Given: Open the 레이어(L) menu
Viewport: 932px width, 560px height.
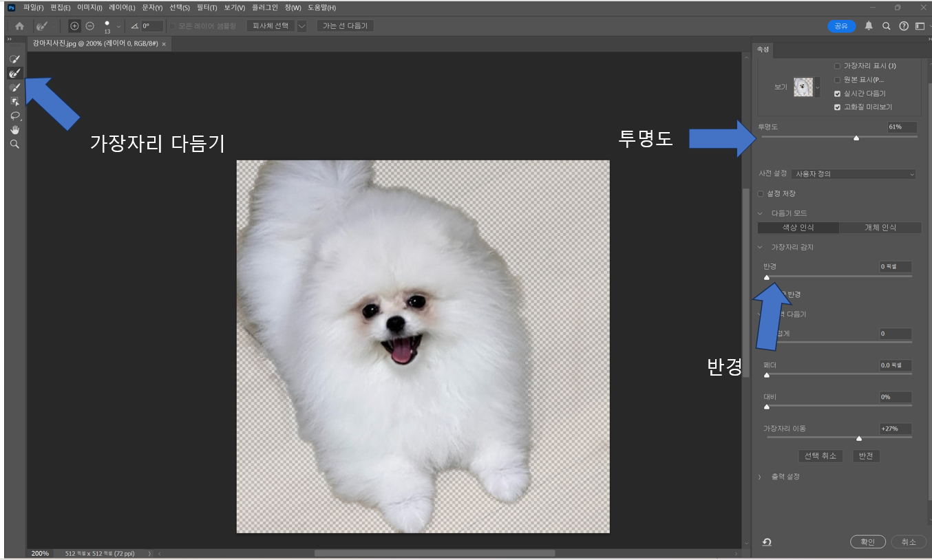Looking at the screenshot, I should point(122,8).
